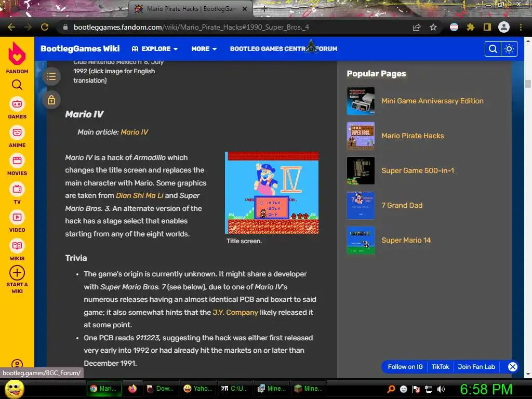The image size is (532, 399).
Task: Click 7 Grand Dad thumbnail
Action: tap(361, 205)
